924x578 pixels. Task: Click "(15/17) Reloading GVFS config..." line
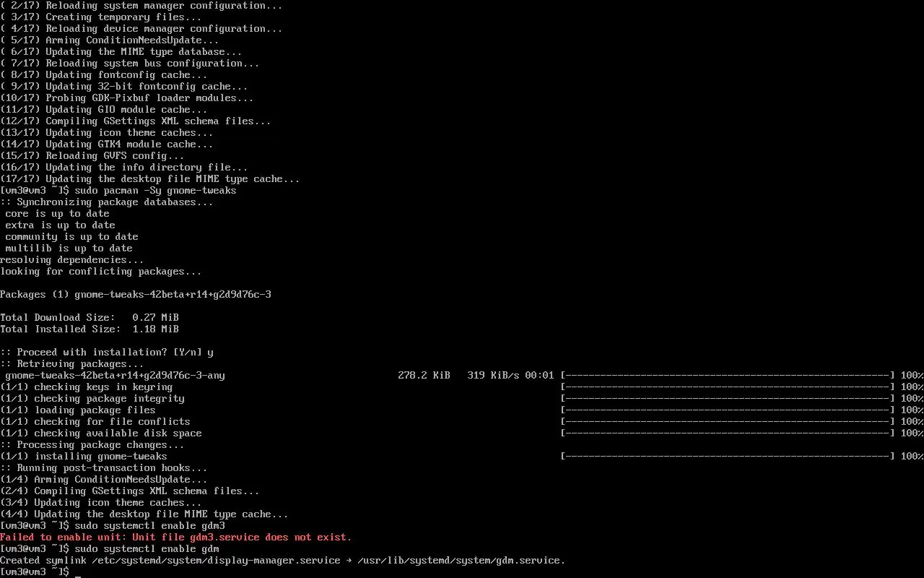click(92, 155)
